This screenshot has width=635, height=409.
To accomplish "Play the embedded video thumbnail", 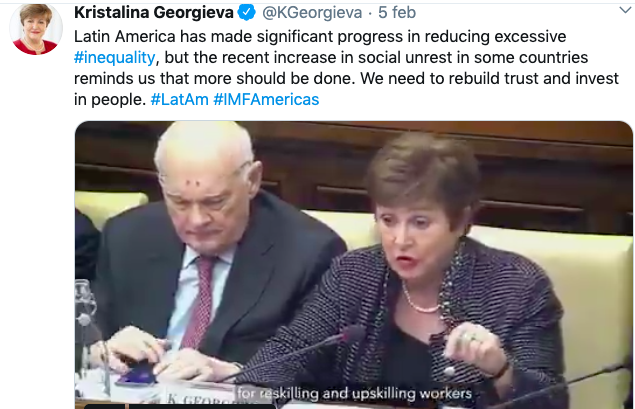I will 354,265.
